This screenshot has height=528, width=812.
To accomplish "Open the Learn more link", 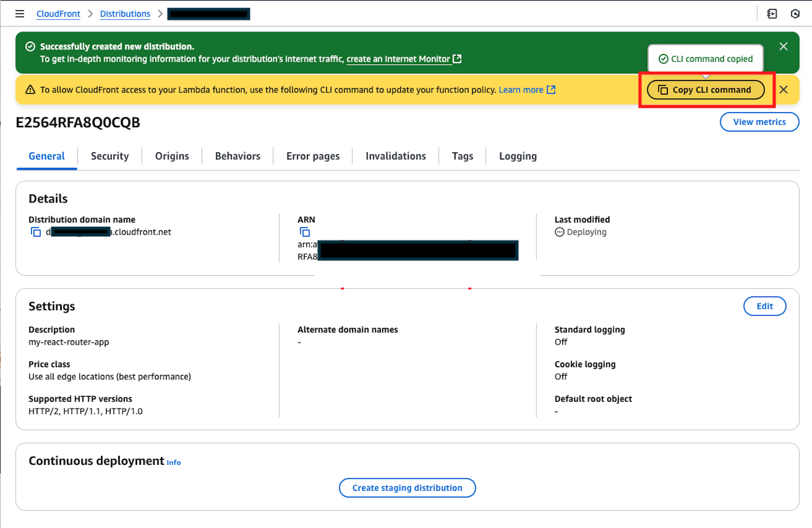I will point(521,90).
